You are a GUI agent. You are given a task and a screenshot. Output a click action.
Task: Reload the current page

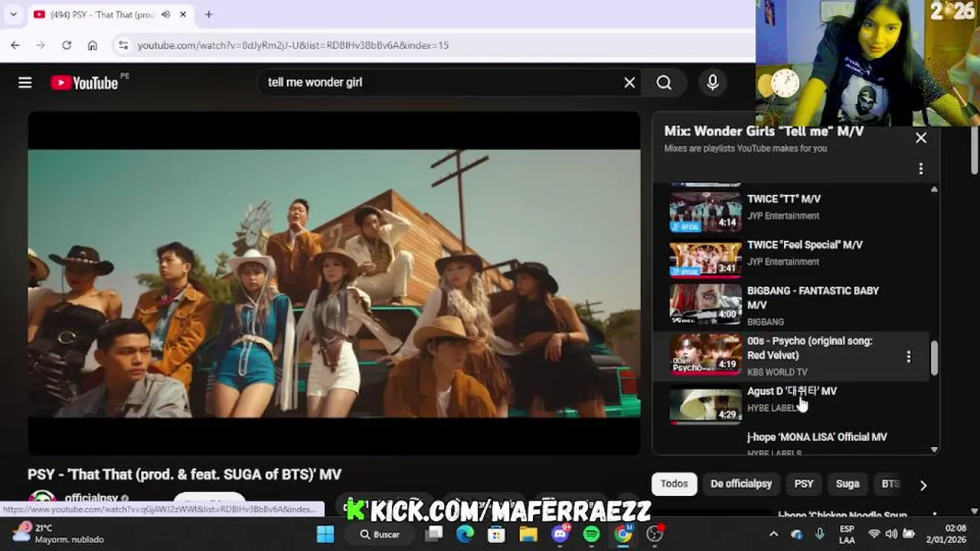coord(67,45)
